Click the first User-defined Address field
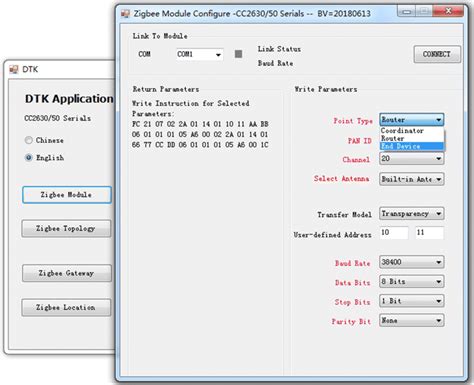The height and width of the screenshot is (385, 474). point(394,233)
